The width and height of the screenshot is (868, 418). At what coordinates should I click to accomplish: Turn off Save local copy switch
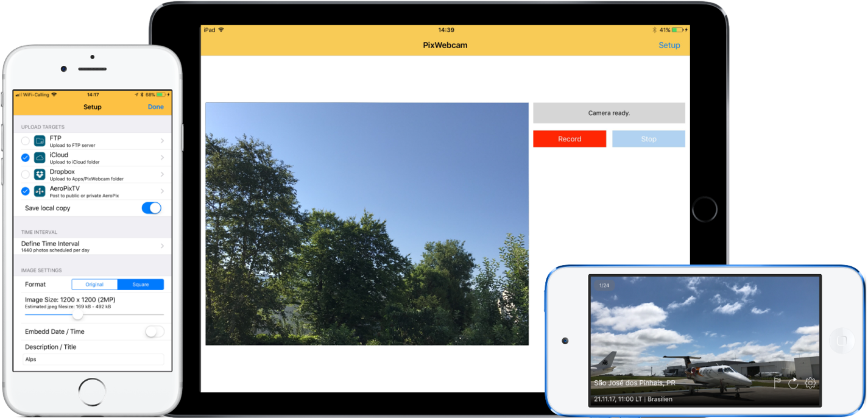tap(151, 208)
